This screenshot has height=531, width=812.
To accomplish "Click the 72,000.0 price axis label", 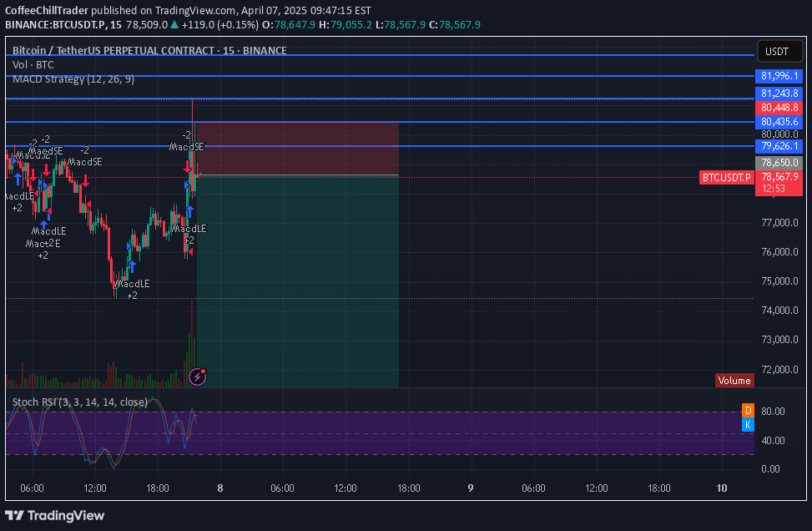I will (x=779, y=369).
